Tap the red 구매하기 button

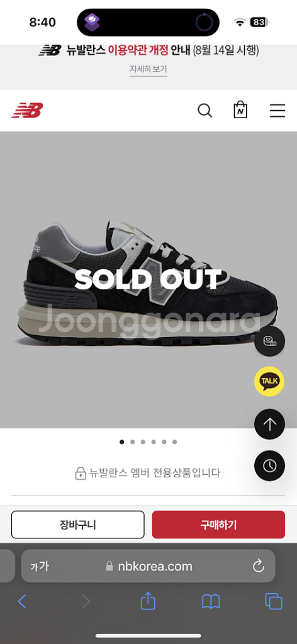click(218, 525)
